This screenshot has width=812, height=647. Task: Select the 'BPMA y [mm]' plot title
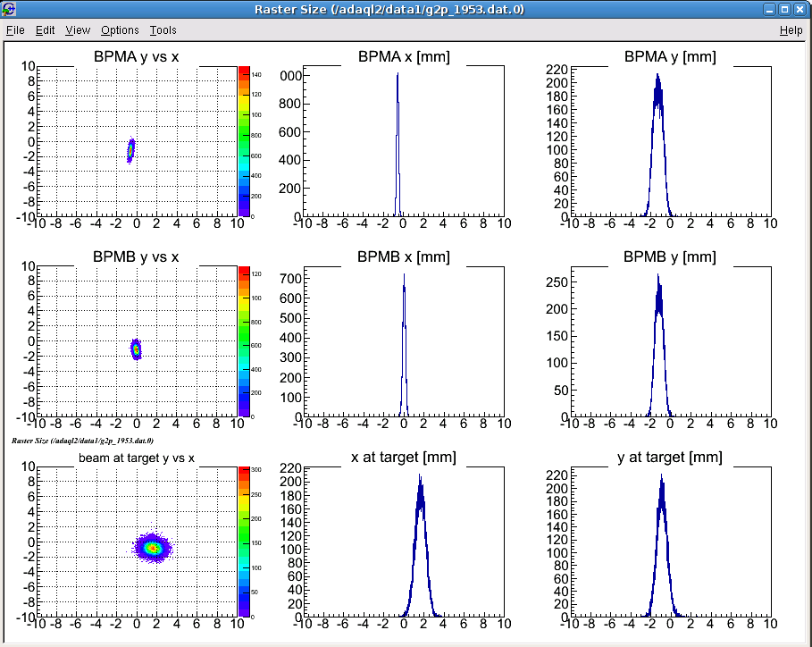click(x=670, y=57)
